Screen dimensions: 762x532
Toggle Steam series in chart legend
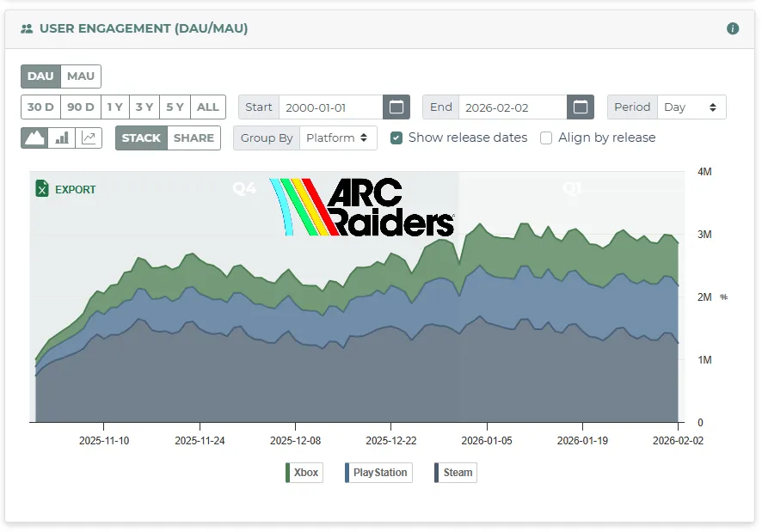click(456, 473)
